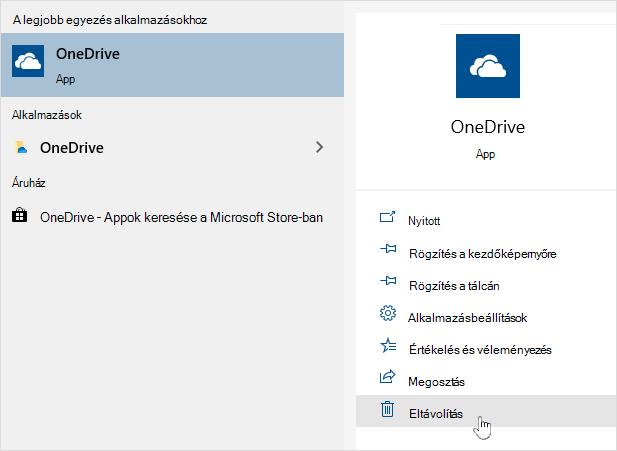The height and width of the screenshot is (451, 617).
Task: Click the OneDrive folder icon under Alkalmazások
Action: (x=21, y=147)
